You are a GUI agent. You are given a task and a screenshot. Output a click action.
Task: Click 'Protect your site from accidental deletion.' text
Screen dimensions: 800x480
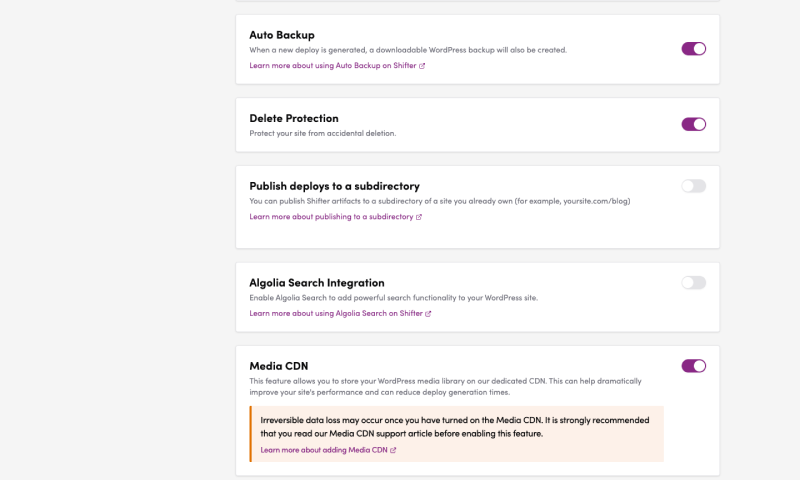[x=322, y=133]
